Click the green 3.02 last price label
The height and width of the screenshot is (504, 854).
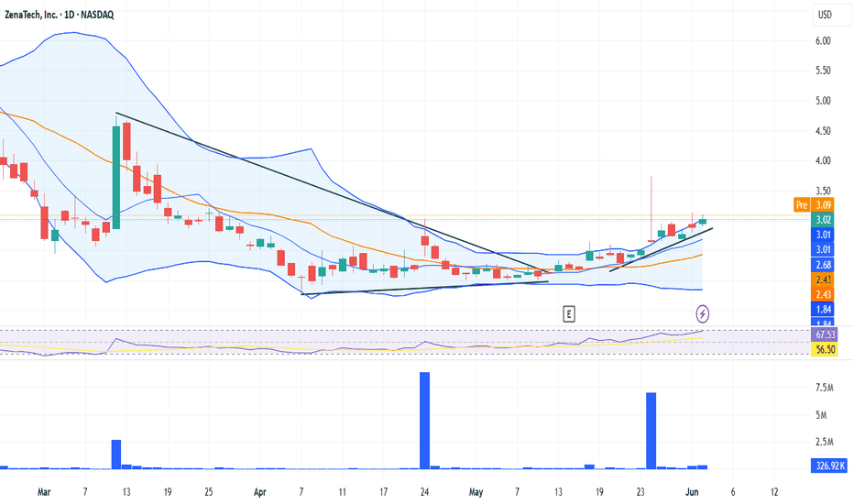click(x=823, y=220)
